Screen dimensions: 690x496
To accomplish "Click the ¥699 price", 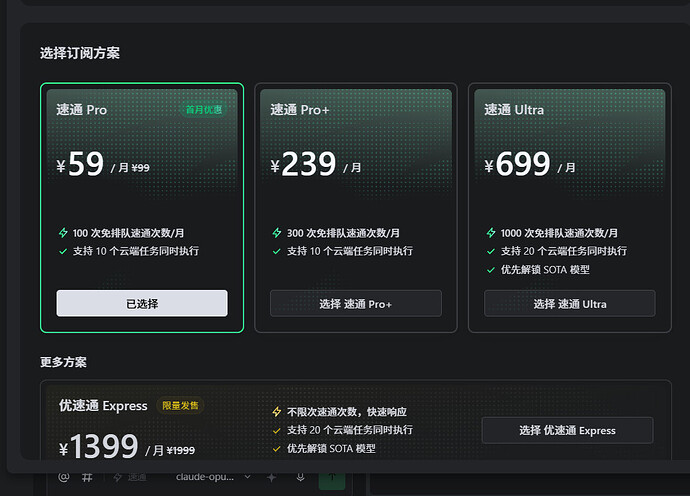I will pos(517,164).
